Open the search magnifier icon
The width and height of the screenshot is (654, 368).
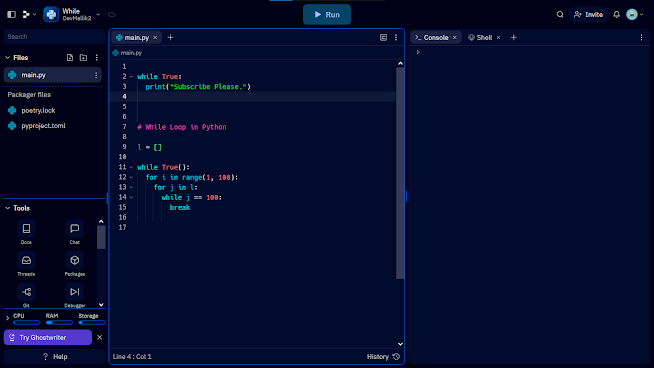pyautogui.click(x=560, y=15)
